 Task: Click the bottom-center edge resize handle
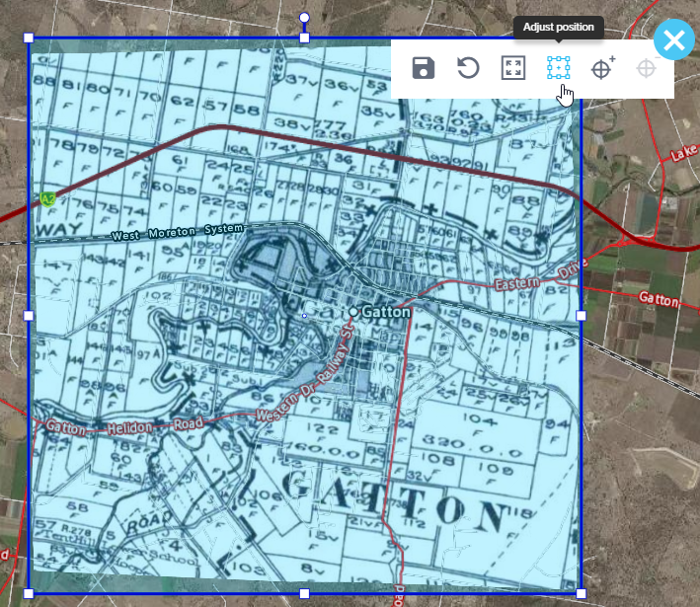pyautogui.click(x=305, y=593)
